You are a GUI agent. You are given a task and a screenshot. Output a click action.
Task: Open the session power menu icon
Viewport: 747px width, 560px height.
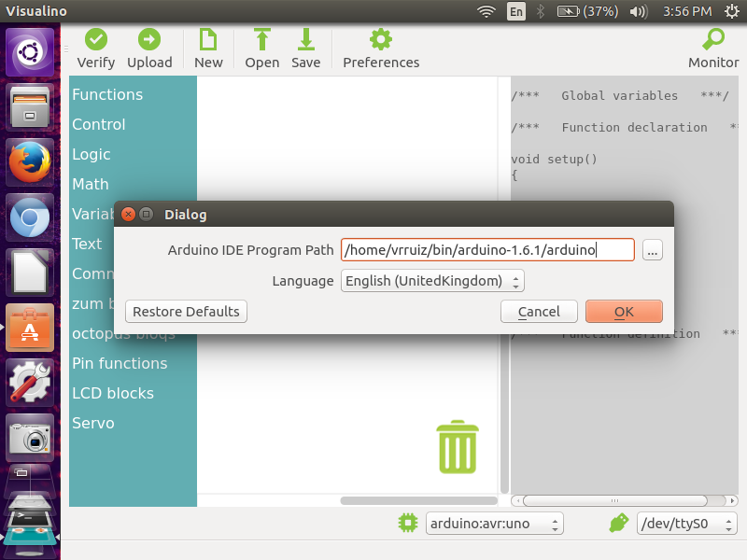tap(732, 11)
